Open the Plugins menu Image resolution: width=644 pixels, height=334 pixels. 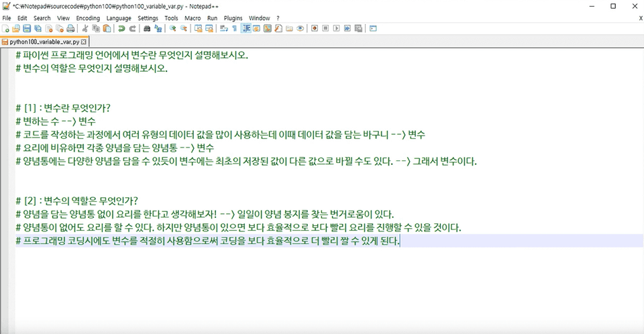pos(233,18)
